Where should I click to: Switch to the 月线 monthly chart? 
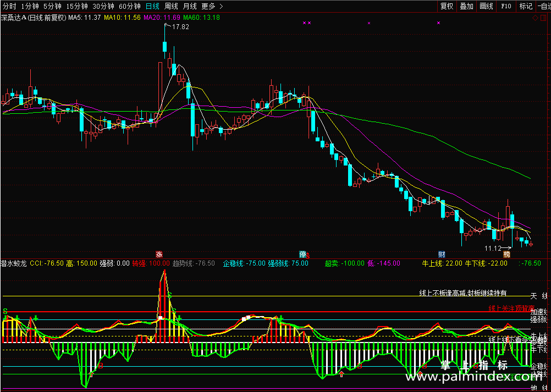tap(190, 6)
